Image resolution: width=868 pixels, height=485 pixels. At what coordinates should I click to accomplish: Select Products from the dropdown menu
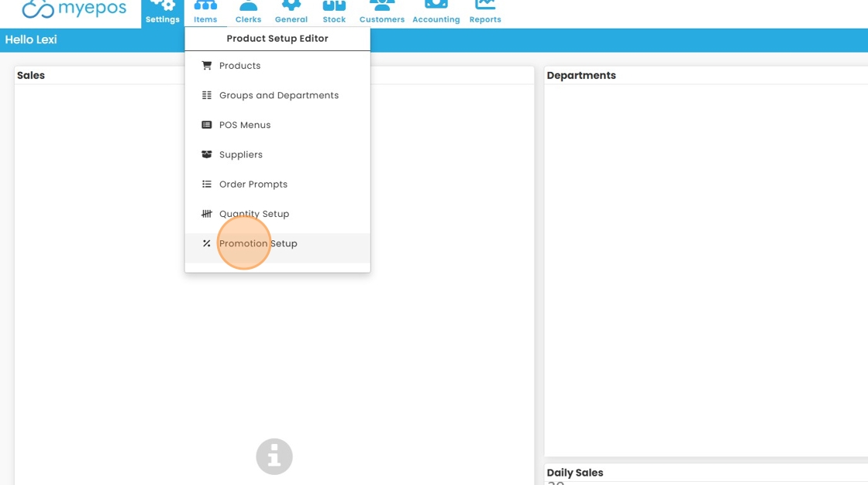[277, 65]
